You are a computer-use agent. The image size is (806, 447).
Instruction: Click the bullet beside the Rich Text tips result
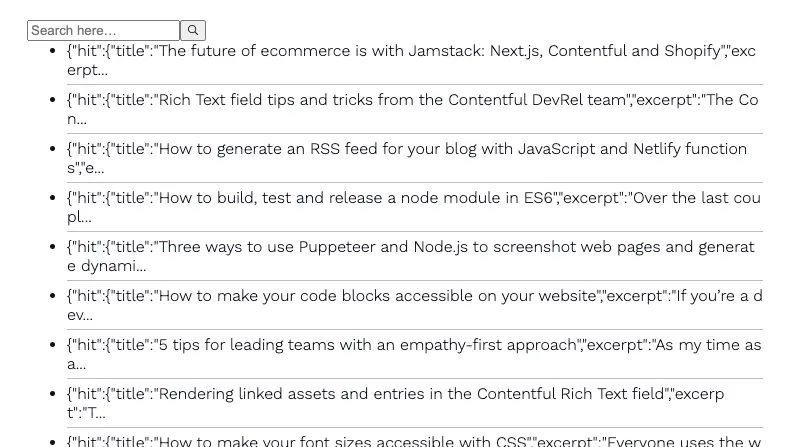tap(52, 100)
